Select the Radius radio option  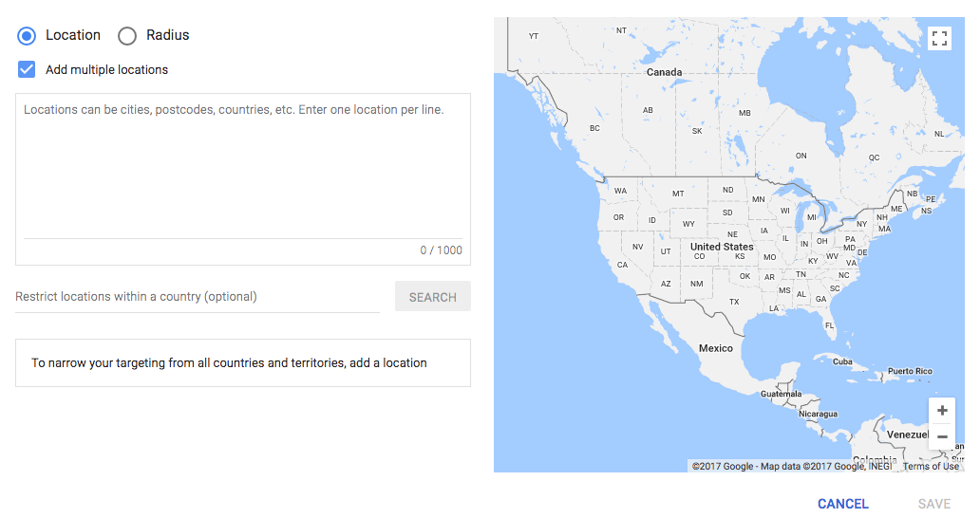click(x=127, y=36)
